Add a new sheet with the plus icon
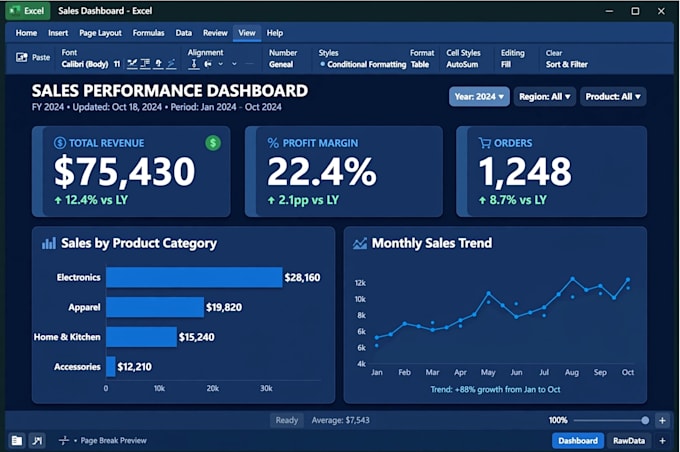The image size is (680, 452). point(662,441)
